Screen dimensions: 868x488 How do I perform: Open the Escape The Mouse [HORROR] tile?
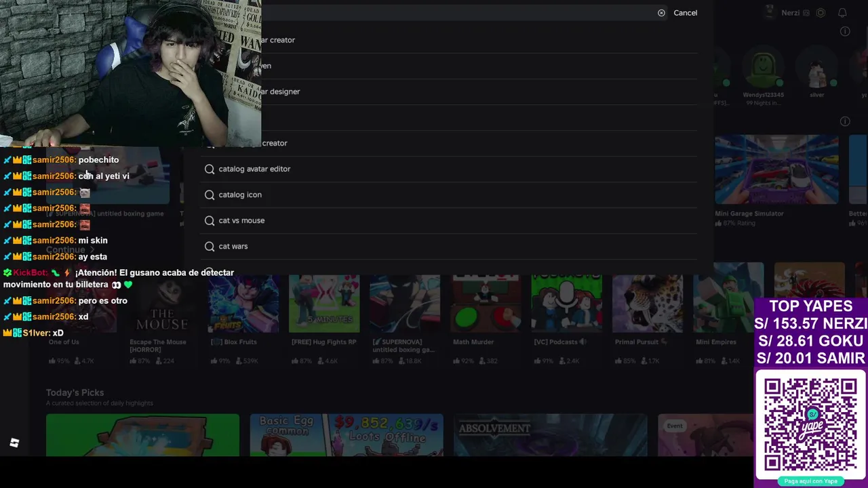point(162,304)
